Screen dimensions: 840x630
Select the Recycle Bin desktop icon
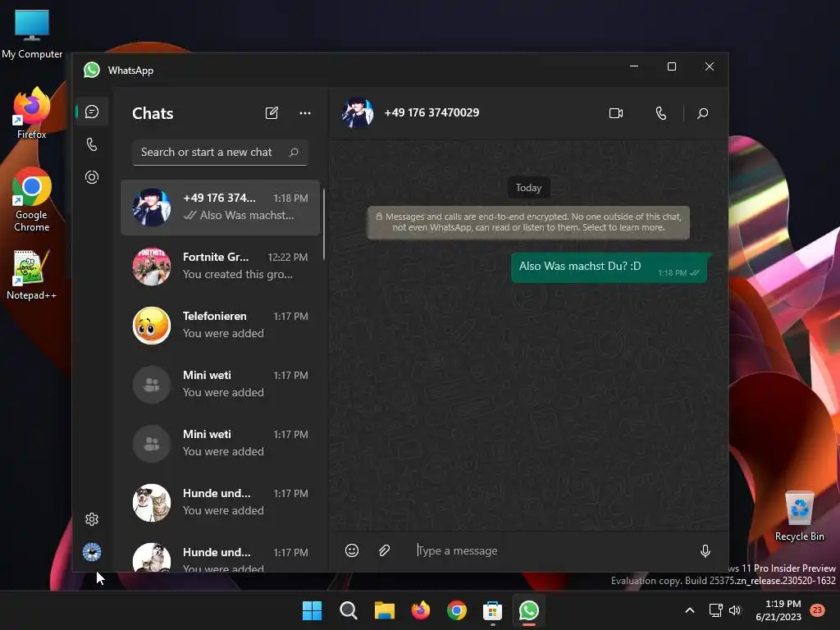(799, 516)
